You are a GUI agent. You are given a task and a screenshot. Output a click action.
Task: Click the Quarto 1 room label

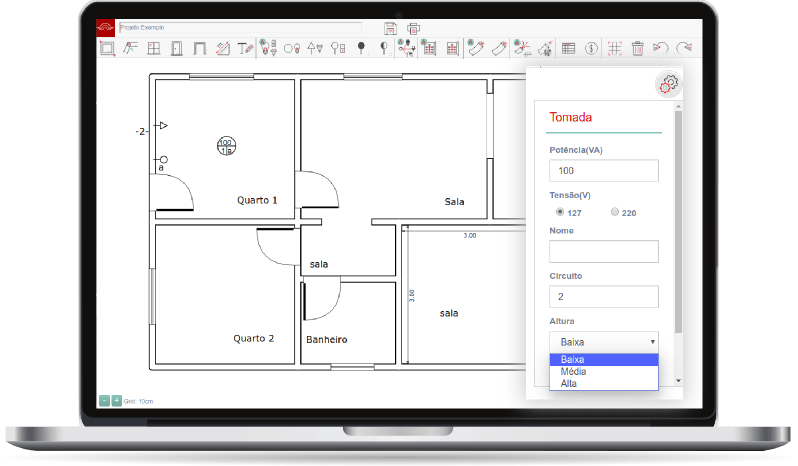click(x=257, y=200)
